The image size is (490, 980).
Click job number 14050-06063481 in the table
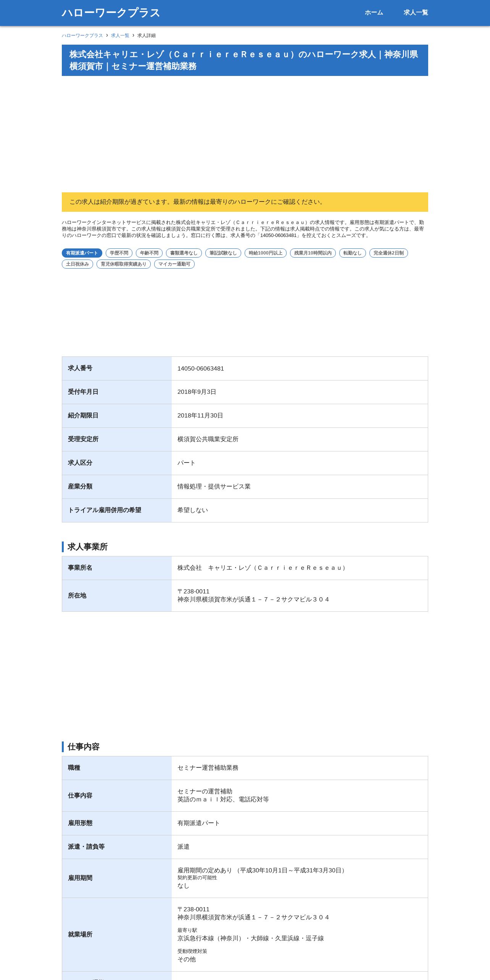pos(201,369)
